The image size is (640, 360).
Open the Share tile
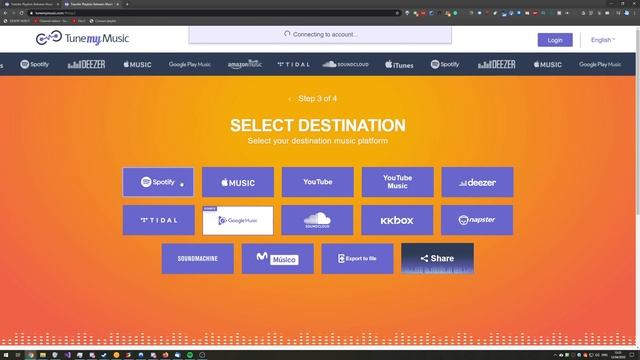[x=438, y=258]
